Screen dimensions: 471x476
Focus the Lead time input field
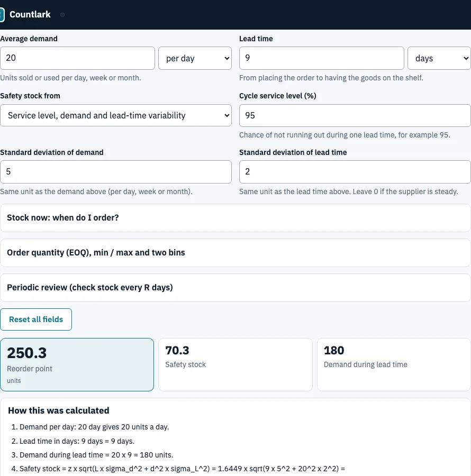(322, 58)
